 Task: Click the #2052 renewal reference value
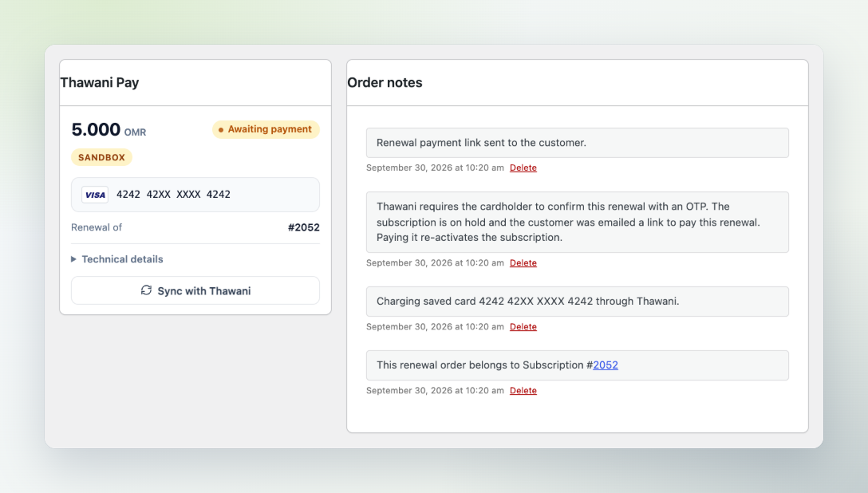click(303, 227)
